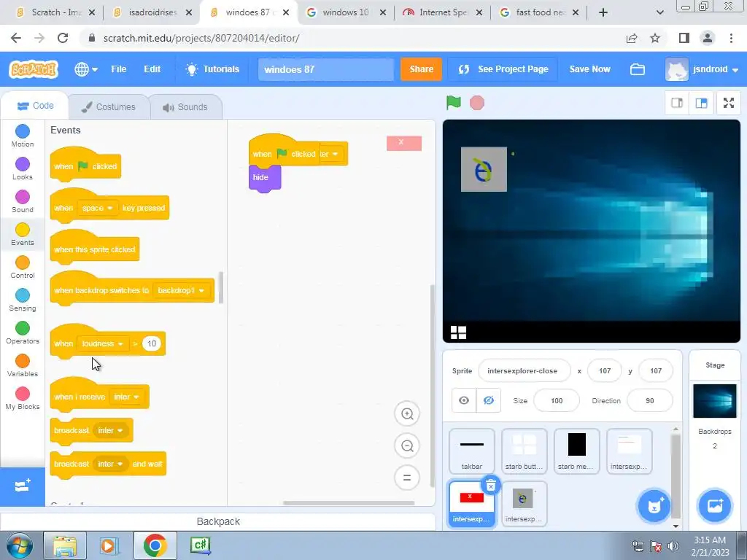
Task: Open the Operators blocks category
Action: click(23, 332)
